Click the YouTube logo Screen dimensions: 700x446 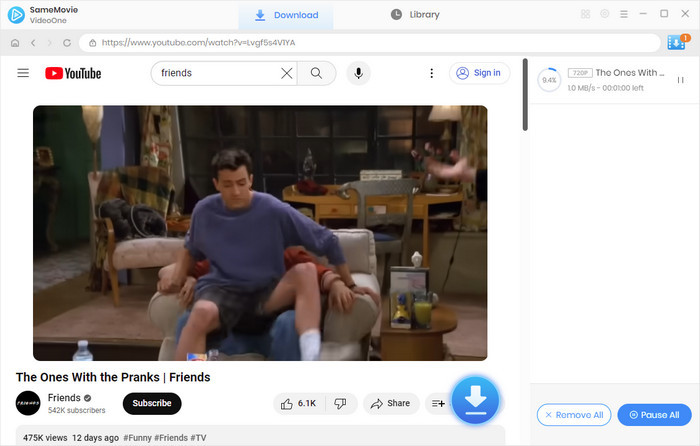tap(73, 73)
